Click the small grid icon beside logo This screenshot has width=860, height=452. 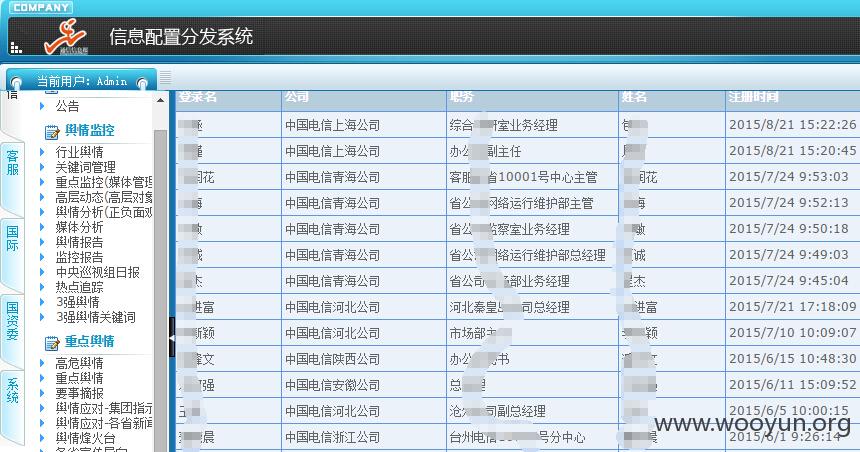(x=16, y=48)
